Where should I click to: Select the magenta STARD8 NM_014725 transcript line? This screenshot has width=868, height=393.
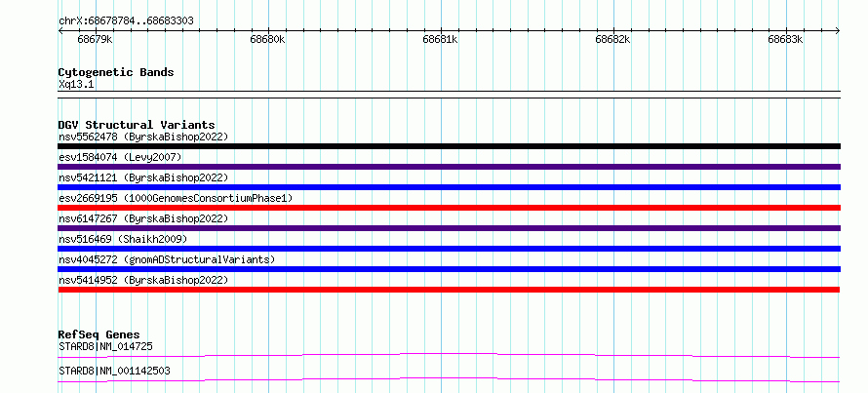(449, 355)
